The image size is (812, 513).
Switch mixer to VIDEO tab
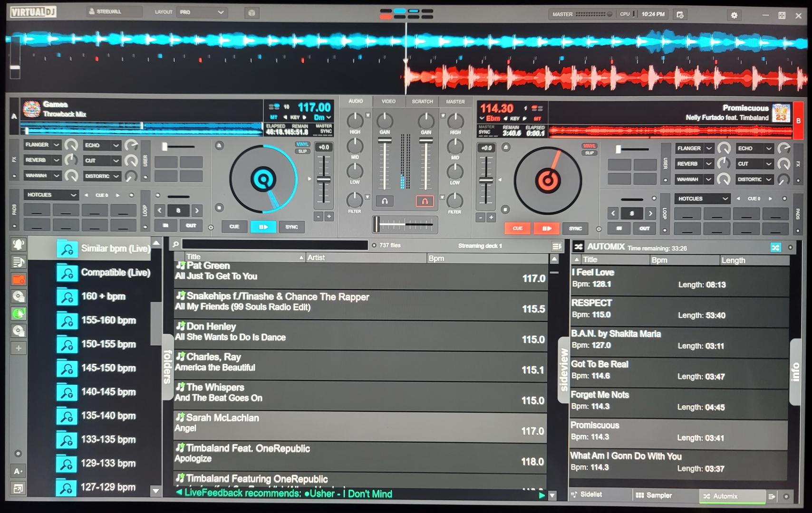388,101
